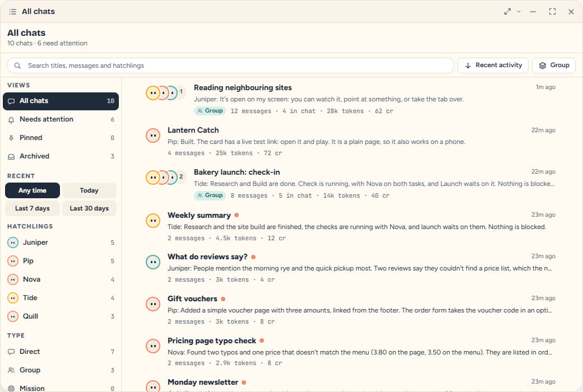The width and height of the screenshot is (583, 392).
Task: Filter by Group chat type in sidebar
Action: click(x=61, y=370)
